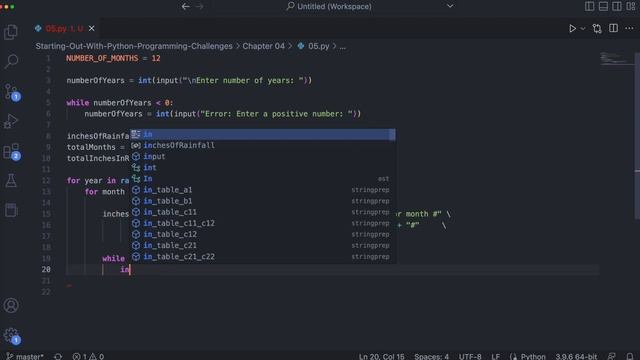
Task: Click 'Ln 20, Col 15' cursor position
Action: pyautogui.click(x=382, y=356)
